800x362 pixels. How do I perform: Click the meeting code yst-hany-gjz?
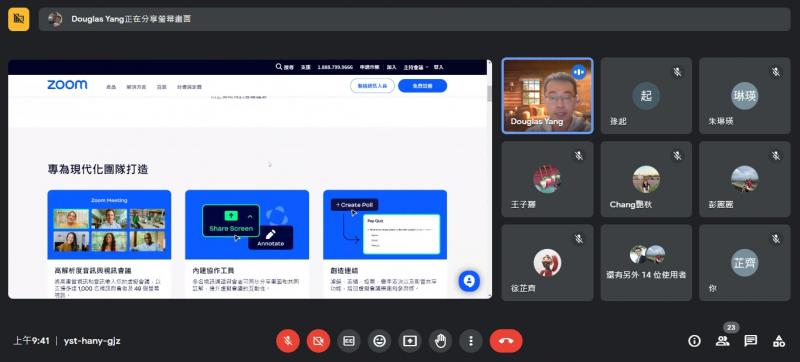click(x=92, y=341)
